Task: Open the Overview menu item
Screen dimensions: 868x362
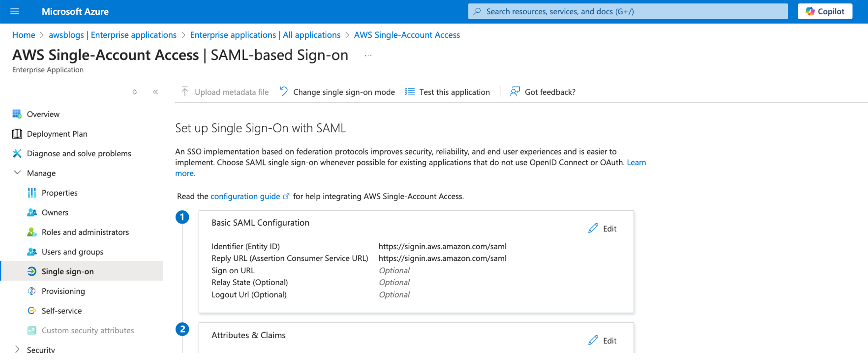Action: coord(43,114)
